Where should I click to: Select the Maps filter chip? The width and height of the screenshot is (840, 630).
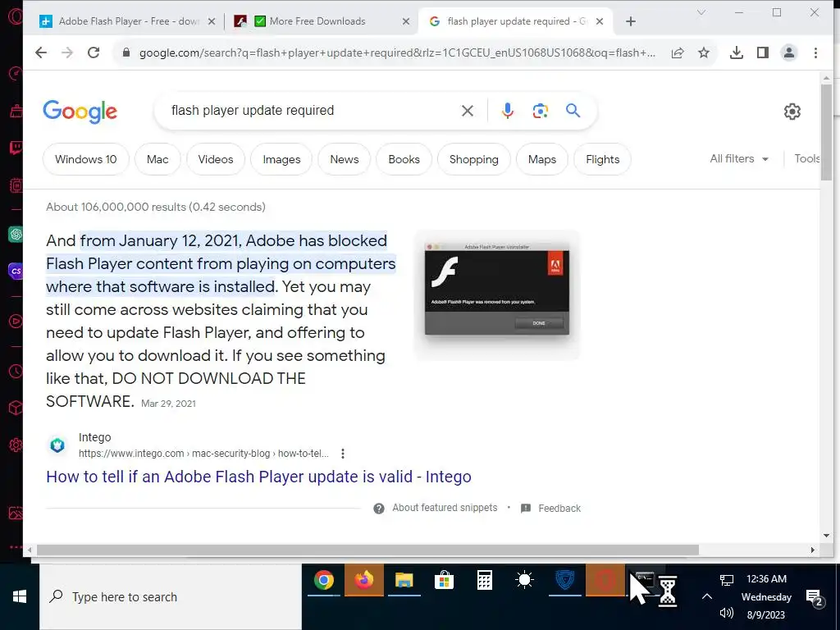click(541, 160)
